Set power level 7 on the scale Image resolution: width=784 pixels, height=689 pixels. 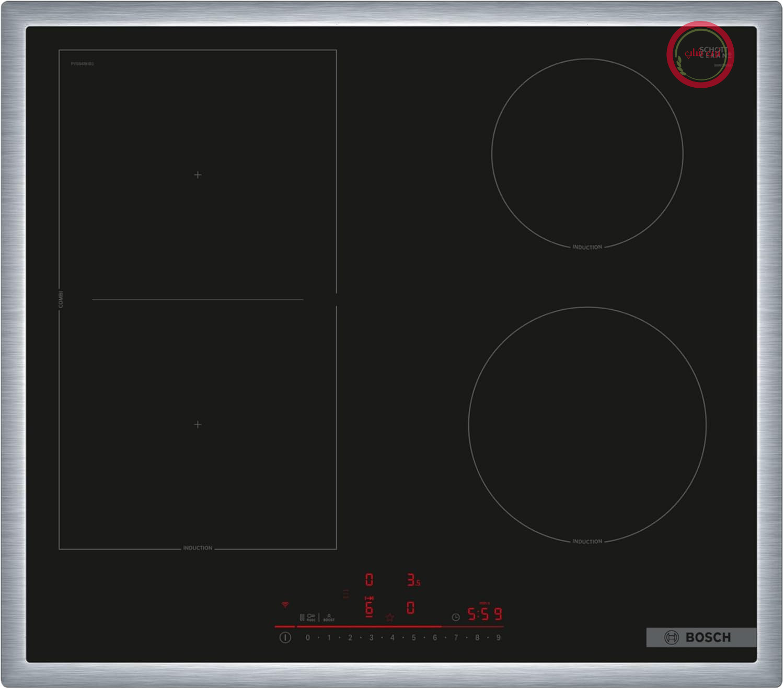pyautogui.click(x=456, y=638)
